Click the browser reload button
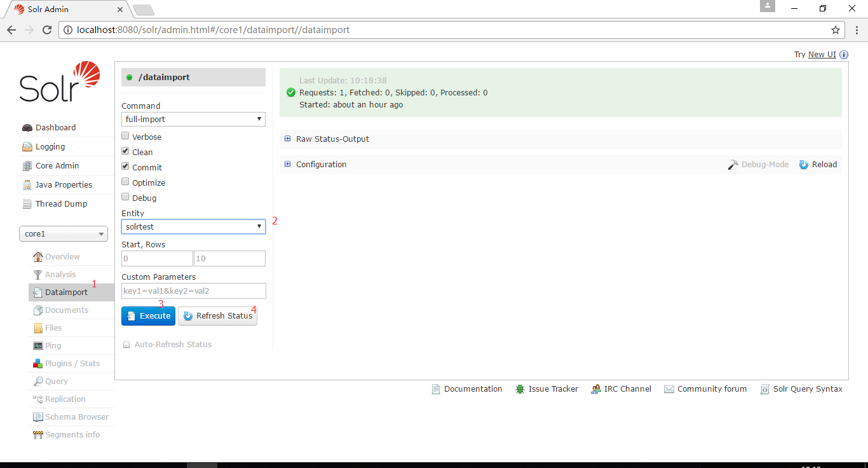The width and height of the screenshot is (868, 468). 47,30
